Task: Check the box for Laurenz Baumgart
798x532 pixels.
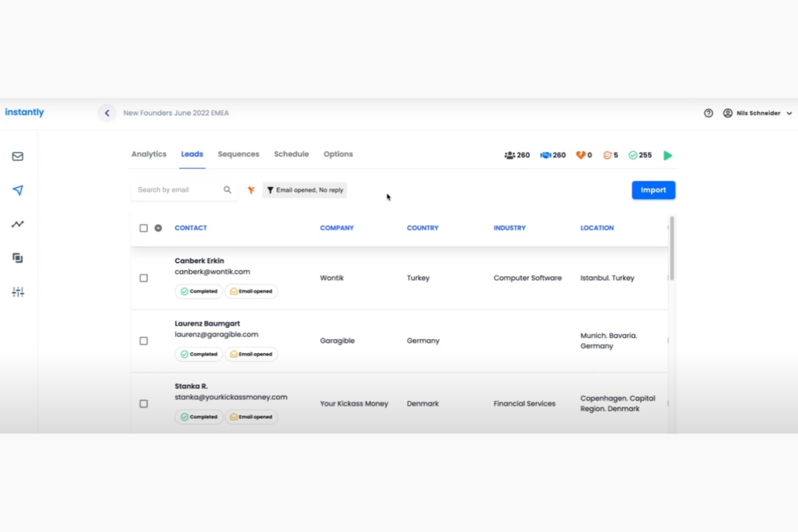Action: (143, 341)
